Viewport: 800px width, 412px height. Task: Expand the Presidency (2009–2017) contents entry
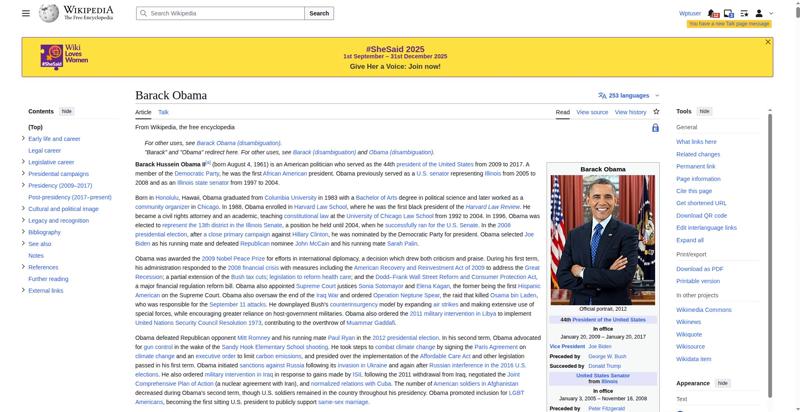coord(23,185)
